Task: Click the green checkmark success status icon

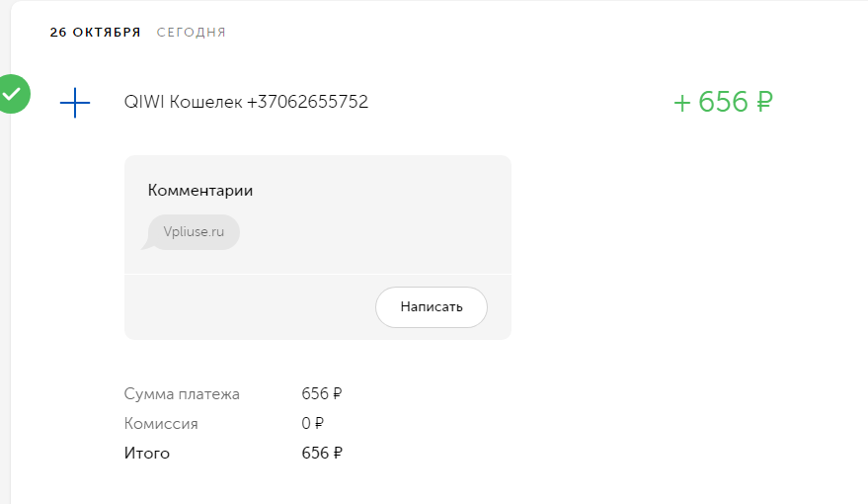Action: click(x=13, y=94)
